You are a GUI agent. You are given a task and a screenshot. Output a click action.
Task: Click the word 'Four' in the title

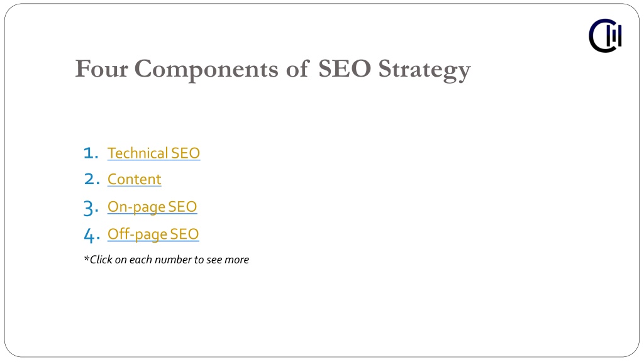[101, 69]
